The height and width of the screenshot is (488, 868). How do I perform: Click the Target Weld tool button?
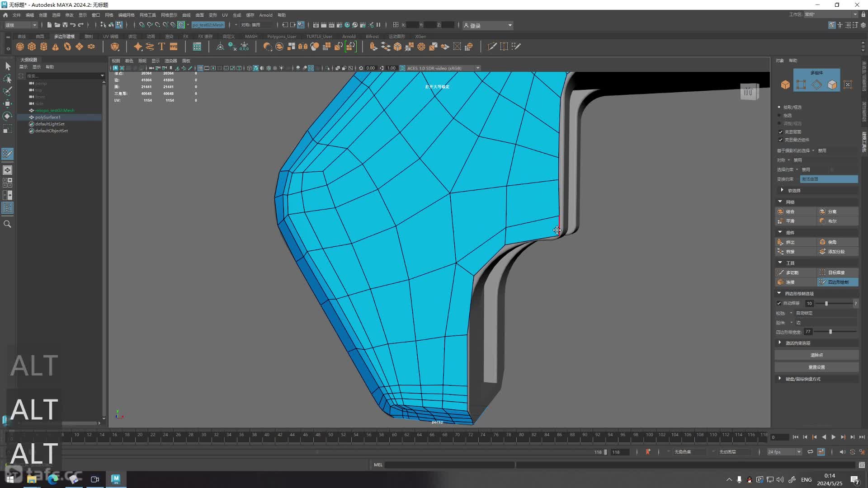837,272
